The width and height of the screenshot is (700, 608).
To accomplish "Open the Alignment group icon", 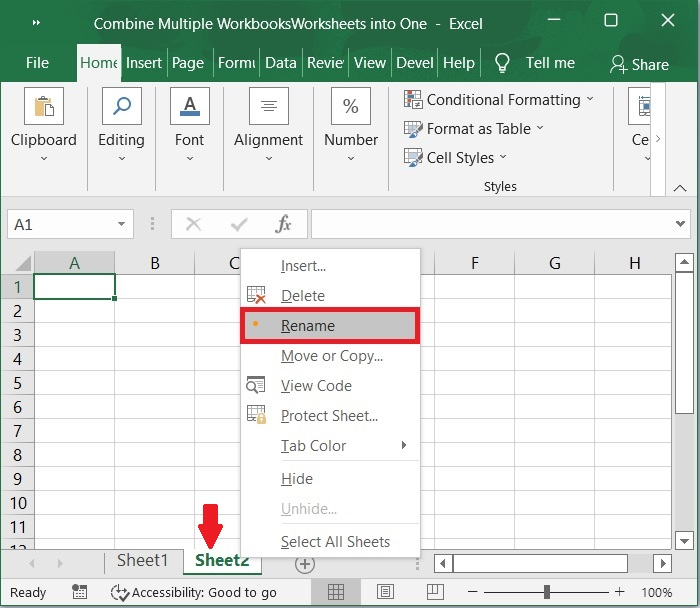I will pyautogui.click(x=268, y=107).
